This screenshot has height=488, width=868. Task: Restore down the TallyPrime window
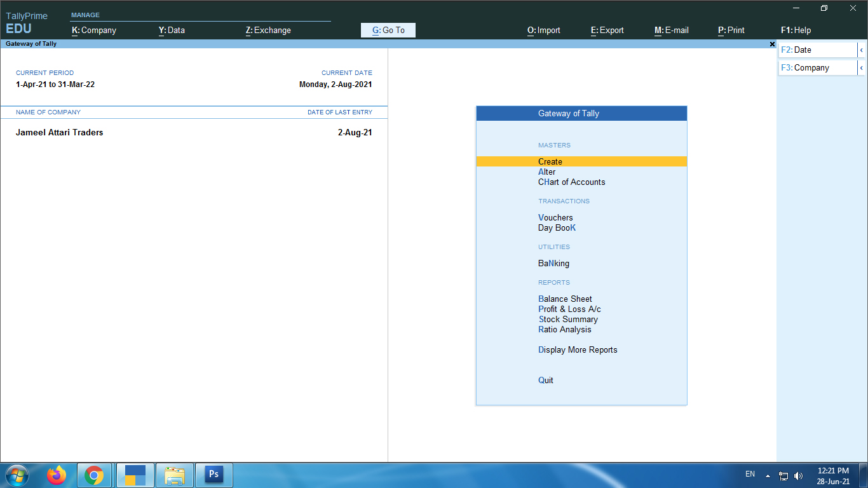[824, 8]
